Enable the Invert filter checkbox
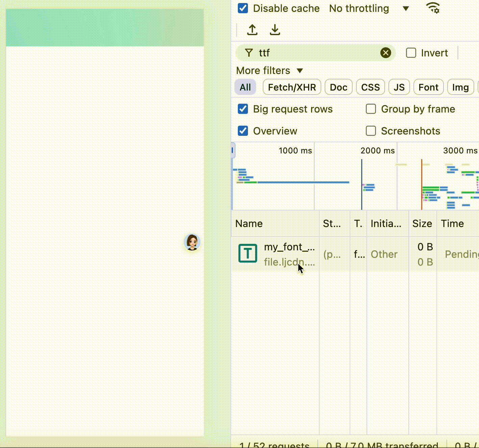This screenshot has height=448, width=479. [411, 53]
